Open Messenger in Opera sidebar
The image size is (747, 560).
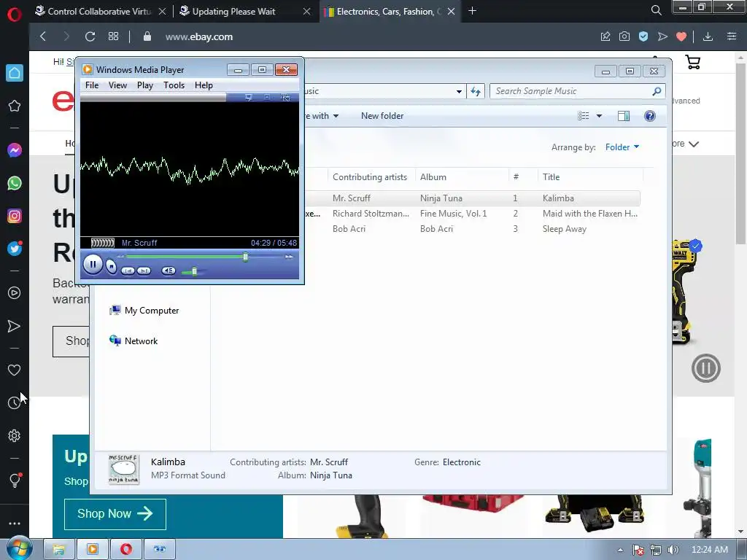click(x=15, y=150)
